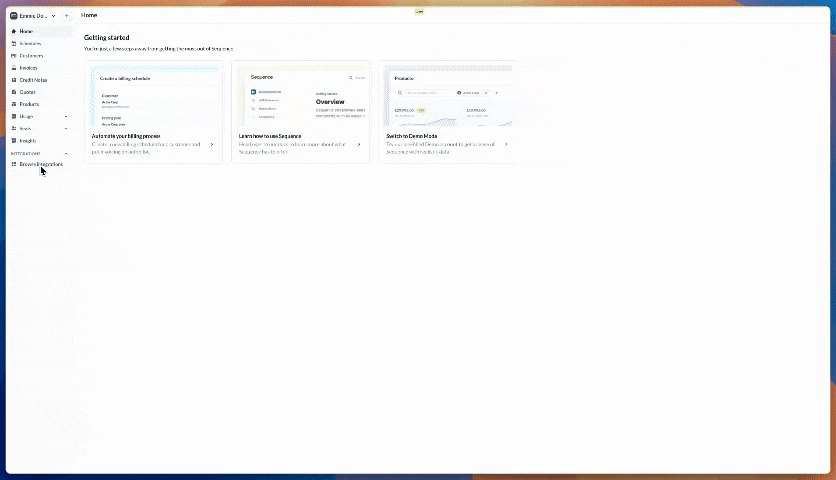Expand the Seats submenu chevron
The width and height of the screenshot is (836, 480).
coord(66,129)
